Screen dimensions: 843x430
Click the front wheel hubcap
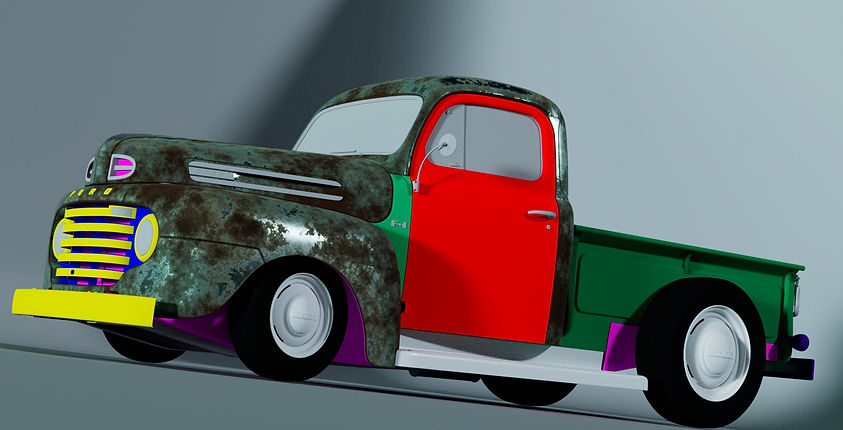tap(301, 315)
